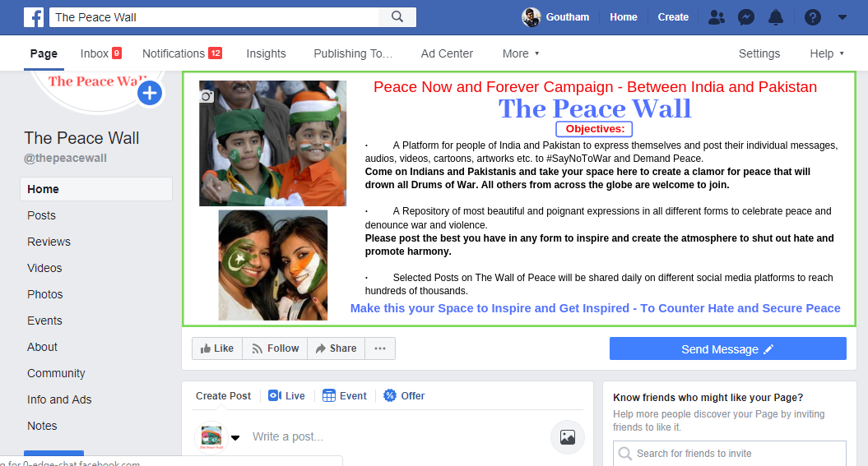Expand the More dropdown in page menu

pyautogui.click(x=520, y=53)
